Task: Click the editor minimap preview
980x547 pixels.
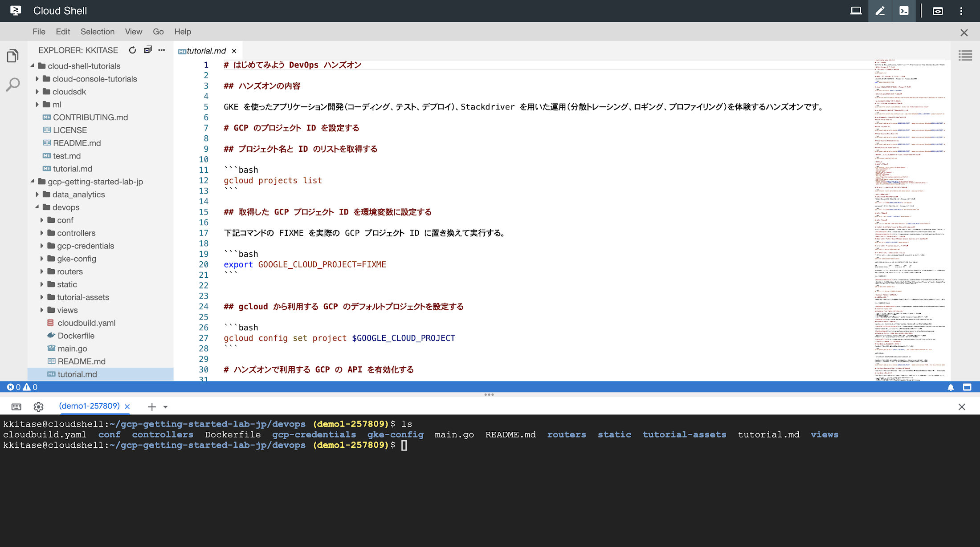Action: pyautogui.click(x=909, y=219)
